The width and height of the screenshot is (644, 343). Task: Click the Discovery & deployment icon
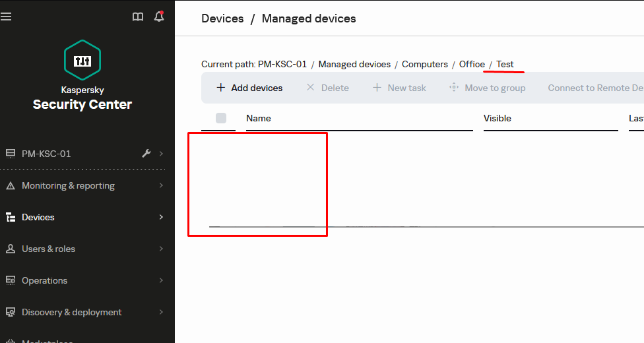pos(10,313)
